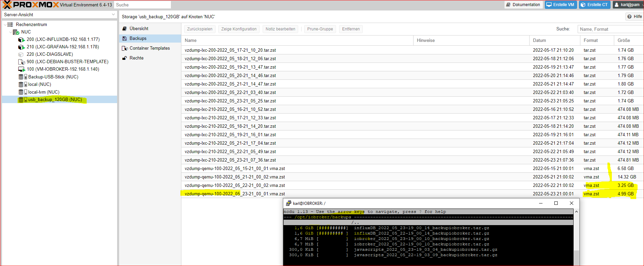The image size is (644, 266).
Task: Minimize the karl@IOBROKER terminal window
Action: tap(540, 203)
